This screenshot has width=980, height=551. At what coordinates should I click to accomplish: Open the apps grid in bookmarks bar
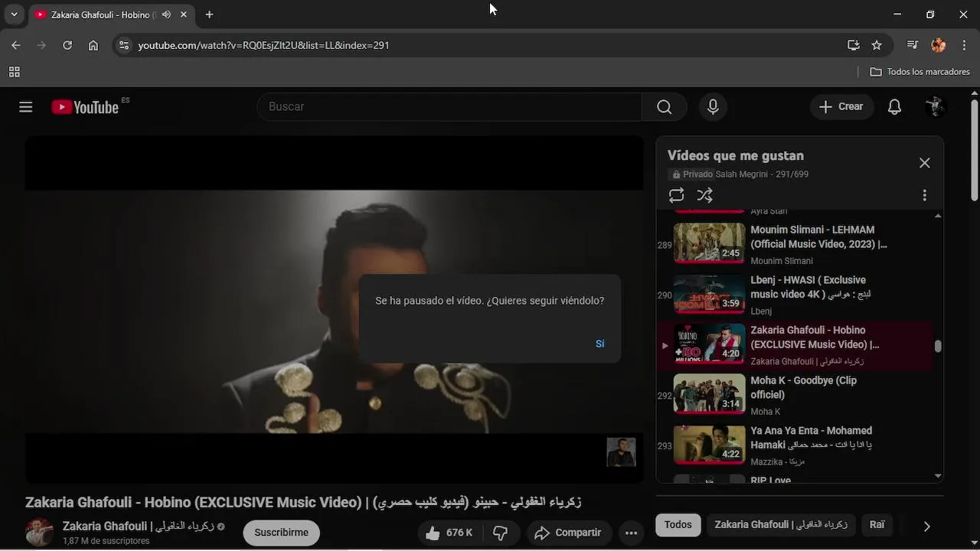(14, 72)
